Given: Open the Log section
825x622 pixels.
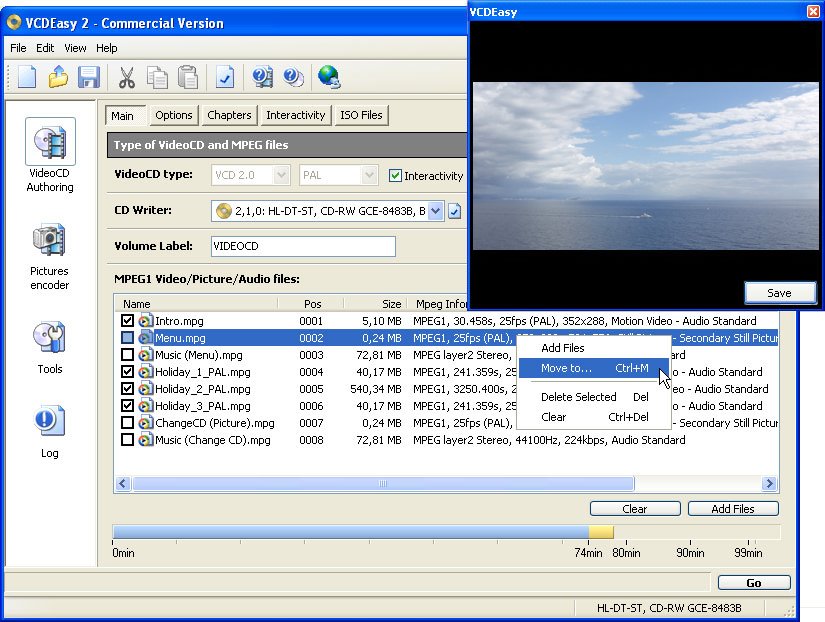Looking at the screenshot, I should tap(49, 432).
